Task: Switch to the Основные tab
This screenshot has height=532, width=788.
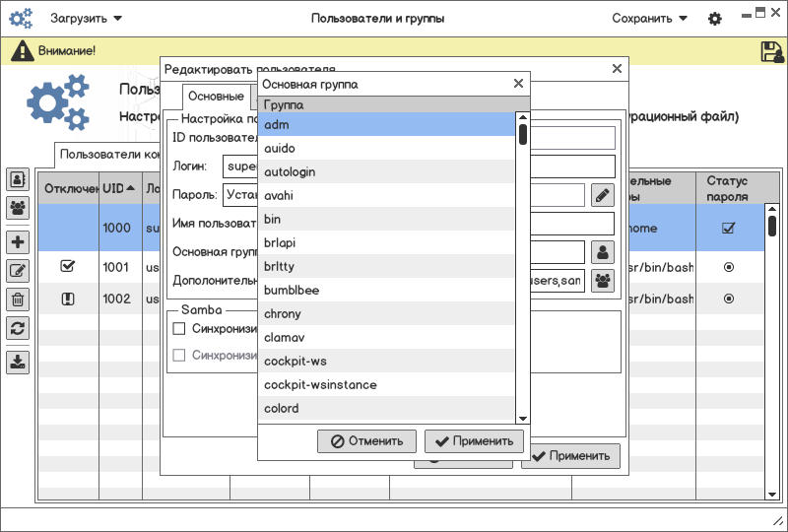Action: pos(216,97)
